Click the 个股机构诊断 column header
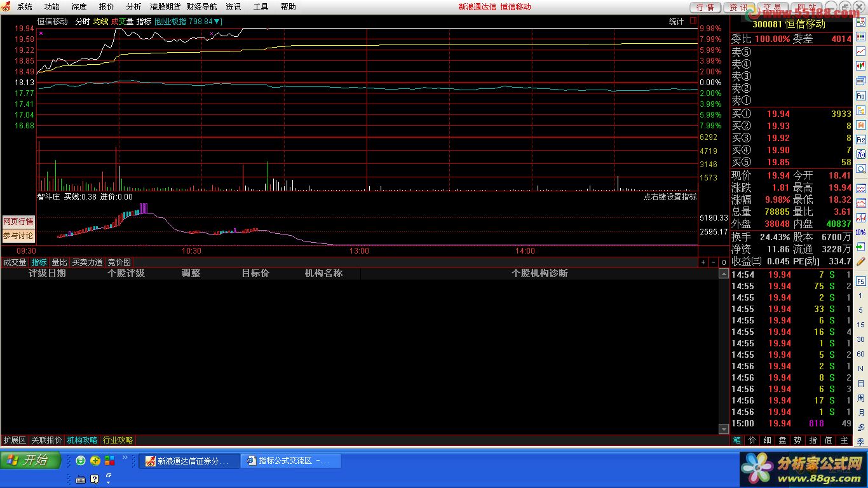Image resolution: width=868 pixels, height=488 pixels. click(x=539, y=273)
